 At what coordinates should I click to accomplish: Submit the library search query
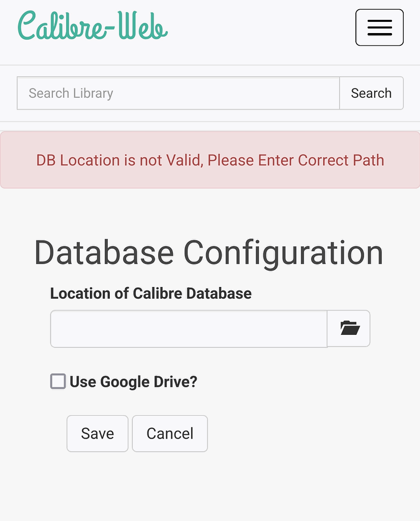(371, 93)
